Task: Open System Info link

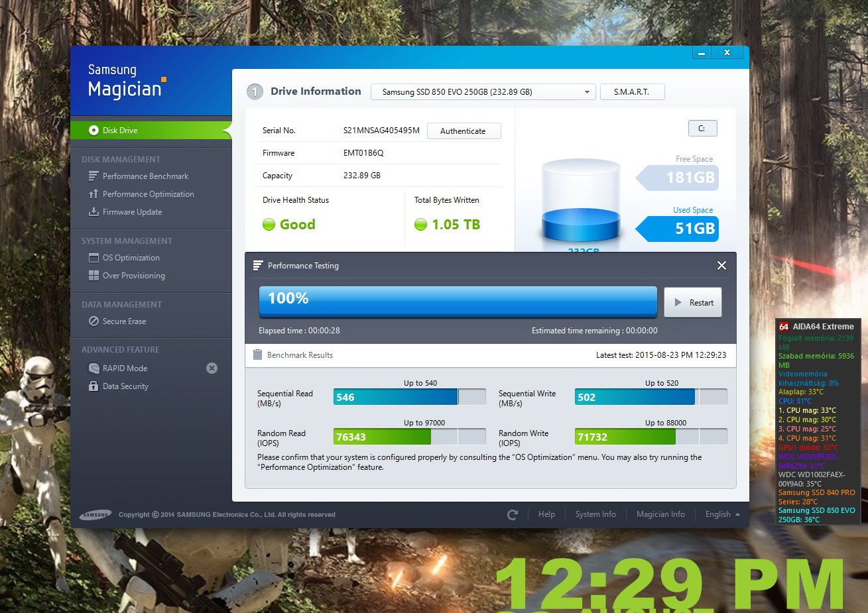Action: [595, 514]
